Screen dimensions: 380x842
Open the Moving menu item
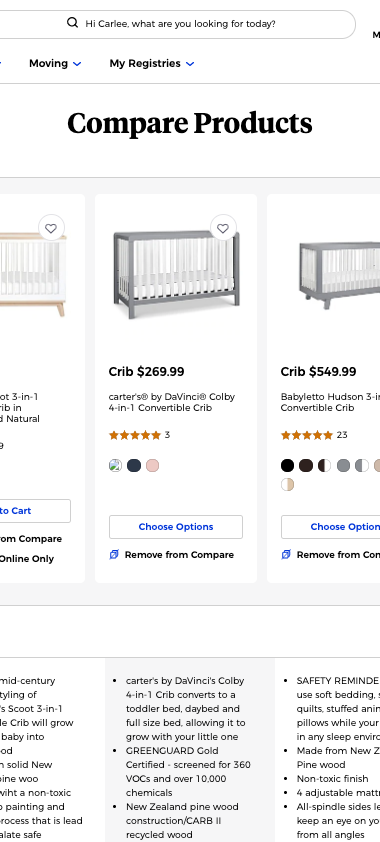48,63
